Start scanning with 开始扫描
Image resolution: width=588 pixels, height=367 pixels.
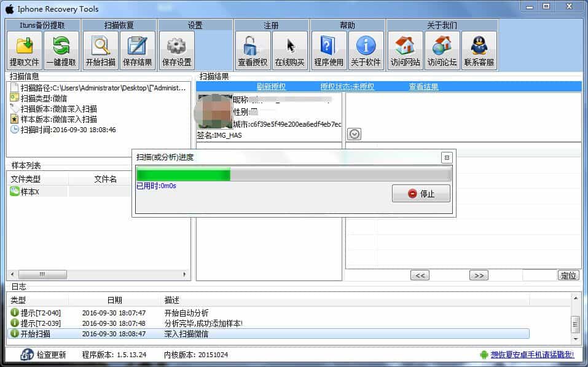point(101,50)
